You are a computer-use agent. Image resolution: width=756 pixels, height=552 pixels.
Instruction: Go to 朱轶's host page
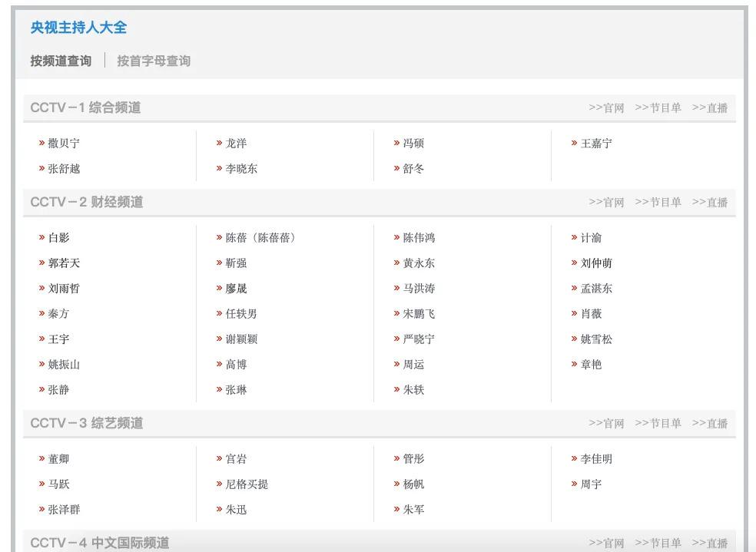click(413, 390)
